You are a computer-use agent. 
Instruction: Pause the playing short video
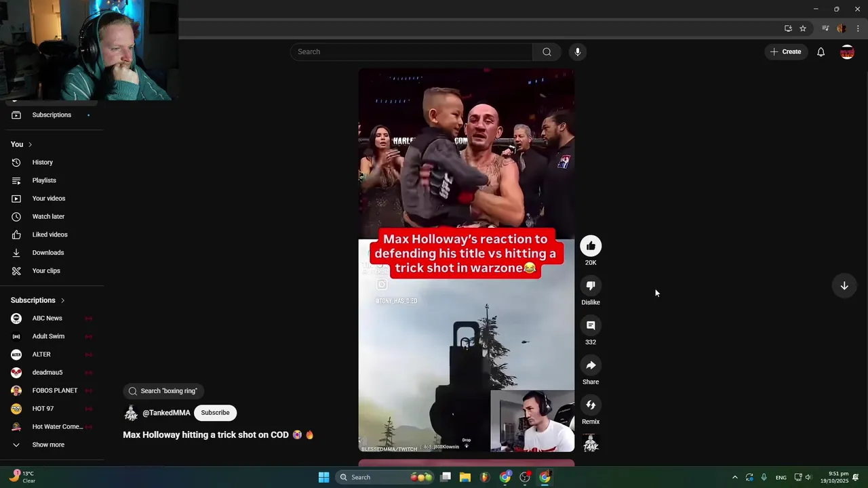pyautogui.click(x=466, y=260)
